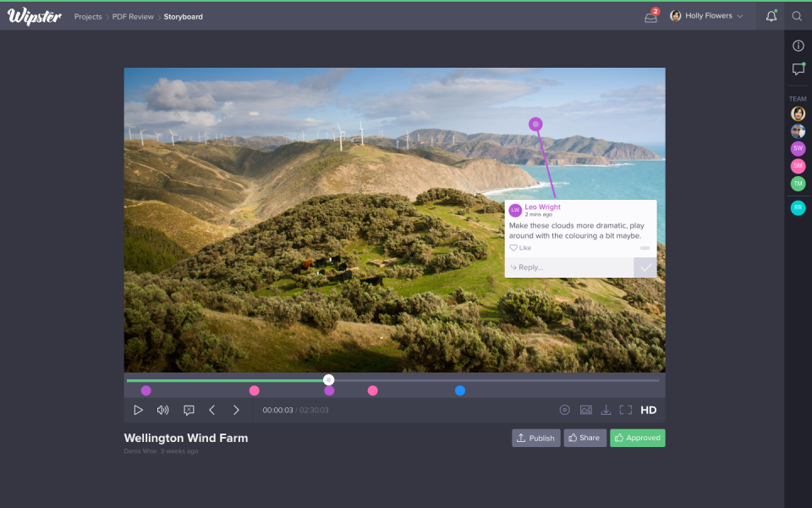Click the Publish button
Image resolution: width=812 pixels, height=508 pixels.
coord(535,438)
